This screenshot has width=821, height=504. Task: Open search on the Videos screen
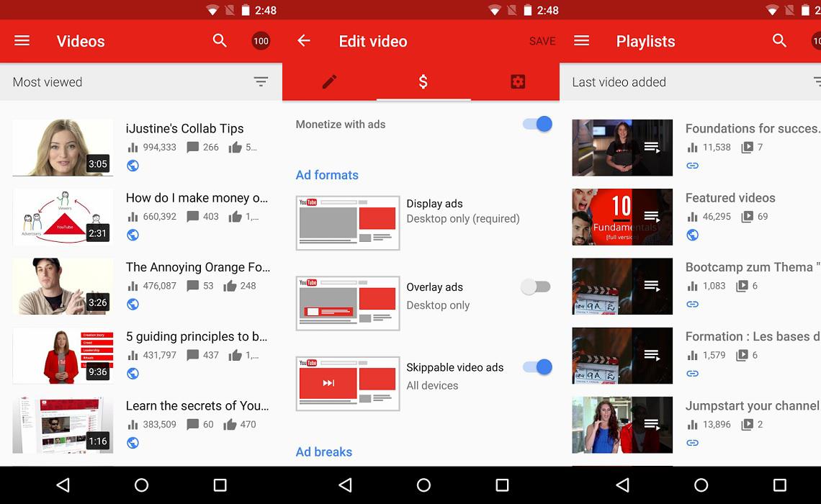pyautogui.click(x=220, y=41)
